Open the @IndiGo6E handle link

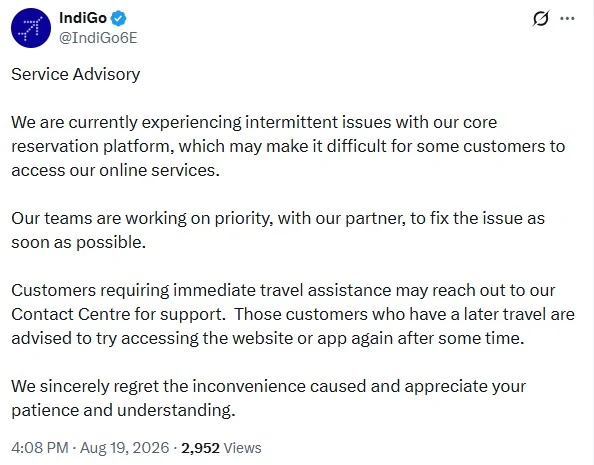click(98, 38)
